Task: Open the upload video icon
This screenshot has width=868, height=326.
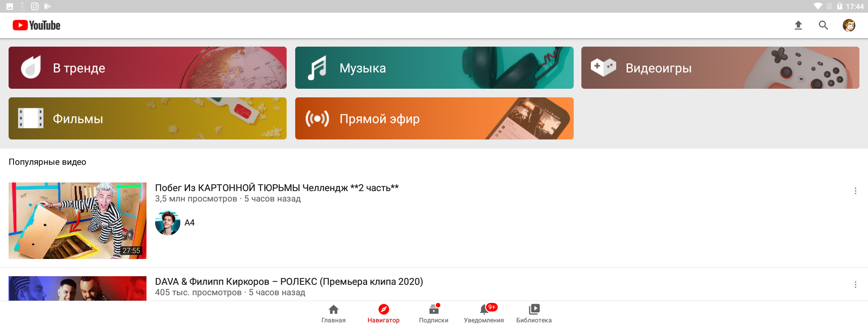Action: pos(798,25)
